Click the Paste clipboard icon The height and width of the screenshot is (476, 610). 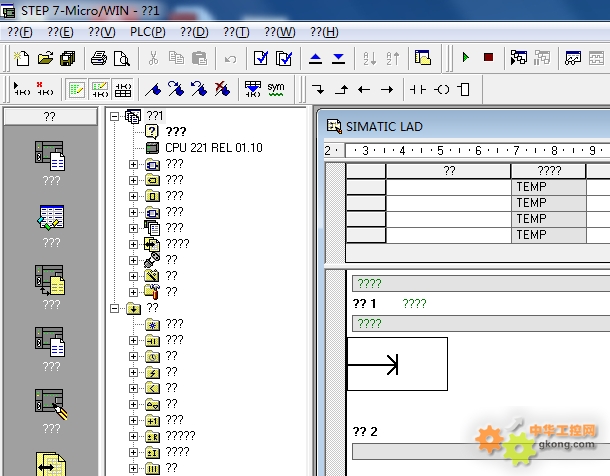click(200, 58)
